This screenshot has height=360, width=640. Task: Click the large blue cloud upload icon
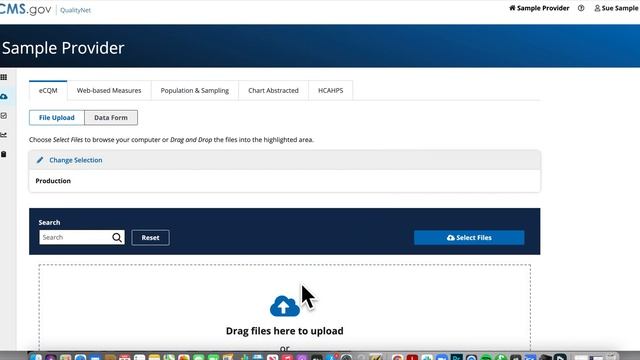(x=285, y=306)
